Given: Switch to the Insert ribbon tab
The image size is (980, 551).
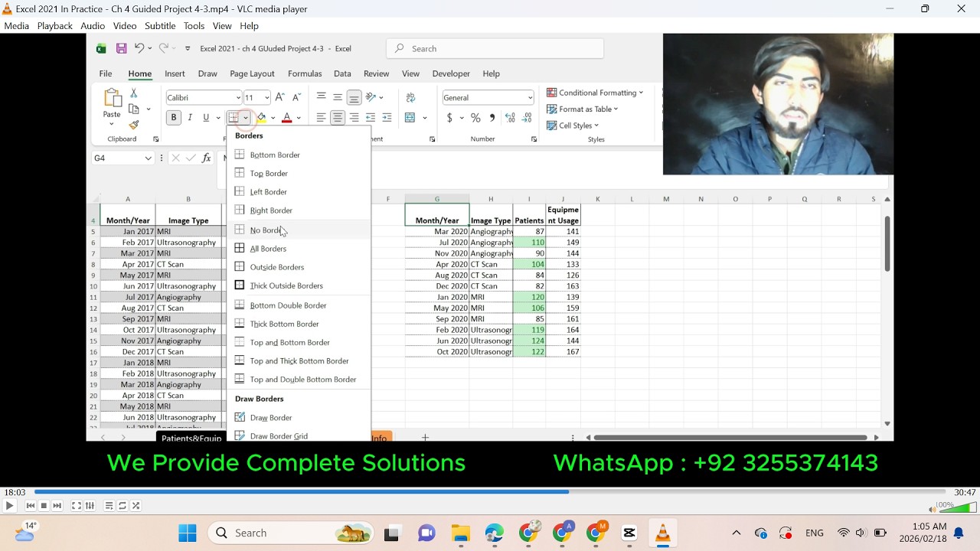Looking at the screenshot, I should (x=175, y=73).
